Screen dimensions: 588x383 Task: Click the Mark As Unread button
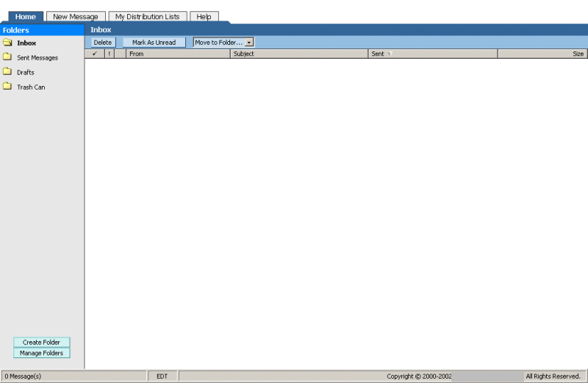(154, 43)
